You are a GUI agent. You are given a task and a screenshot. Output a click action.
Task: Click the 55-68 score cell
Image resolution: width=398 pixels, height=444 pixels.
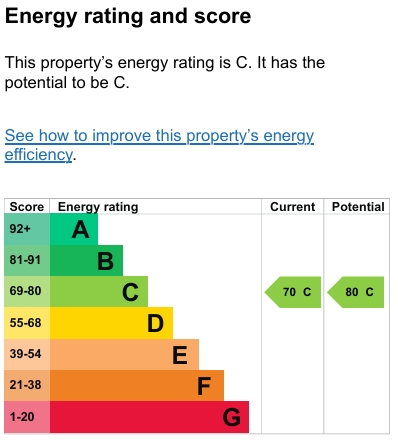coord(27,323)
